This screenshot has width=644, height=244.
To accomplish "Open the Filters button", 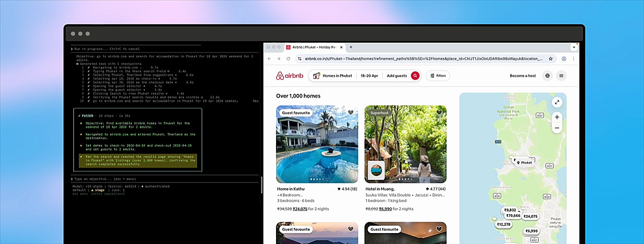I will coord(438,76).
